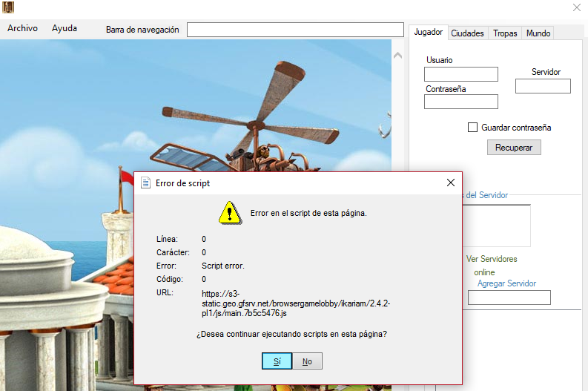Screen dimensions: 588x391
Task: Click the yellow warning triangle icon
Action: tap(231, 213)
